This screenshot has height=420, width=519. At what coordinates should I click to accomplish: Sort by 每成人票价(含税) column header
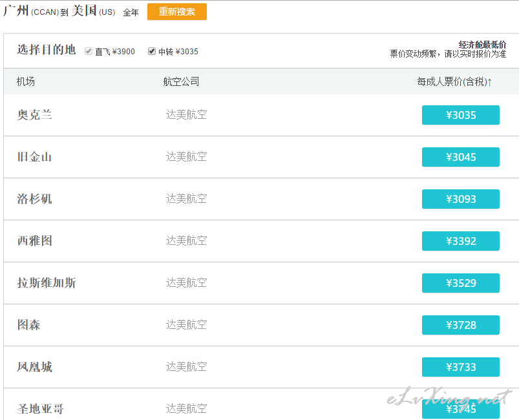(454, 81)
